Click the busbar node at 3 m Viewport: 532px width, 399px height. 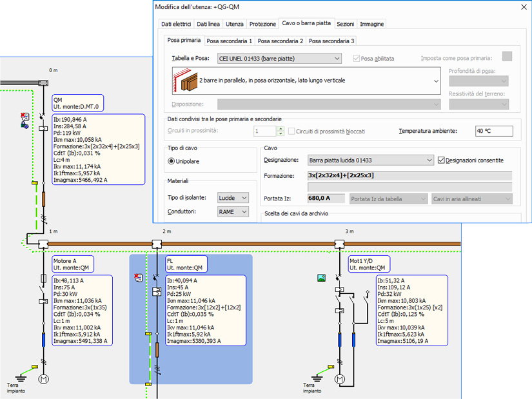[x=339, y=244]
